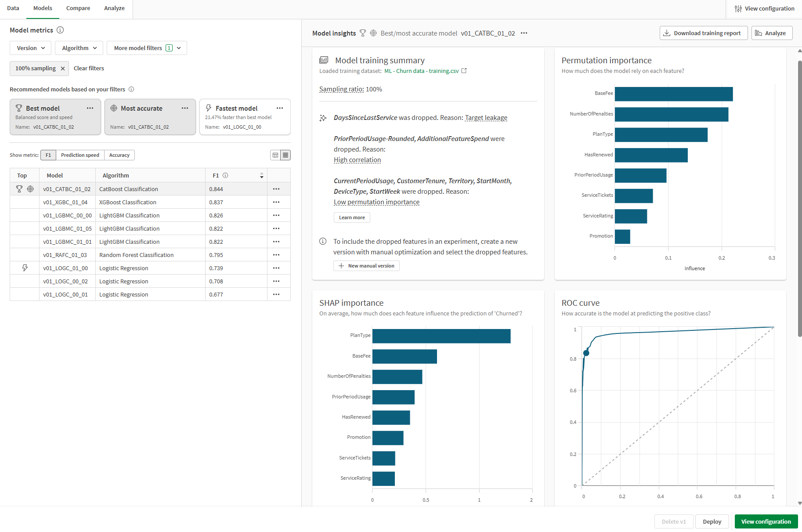The height and width of the screenshot is (532, 802).
Task: Click the New manual version button
Action: point(366,266)
